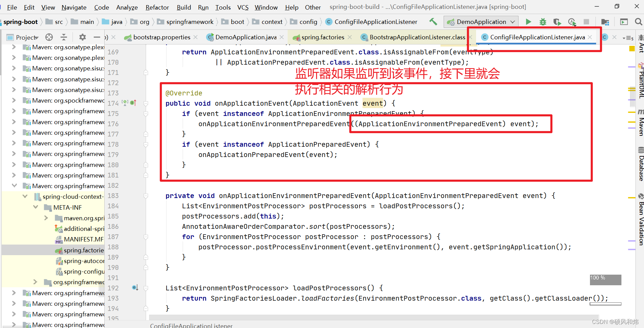
Task: Open PlantUML side tool window
Action: 641,81
